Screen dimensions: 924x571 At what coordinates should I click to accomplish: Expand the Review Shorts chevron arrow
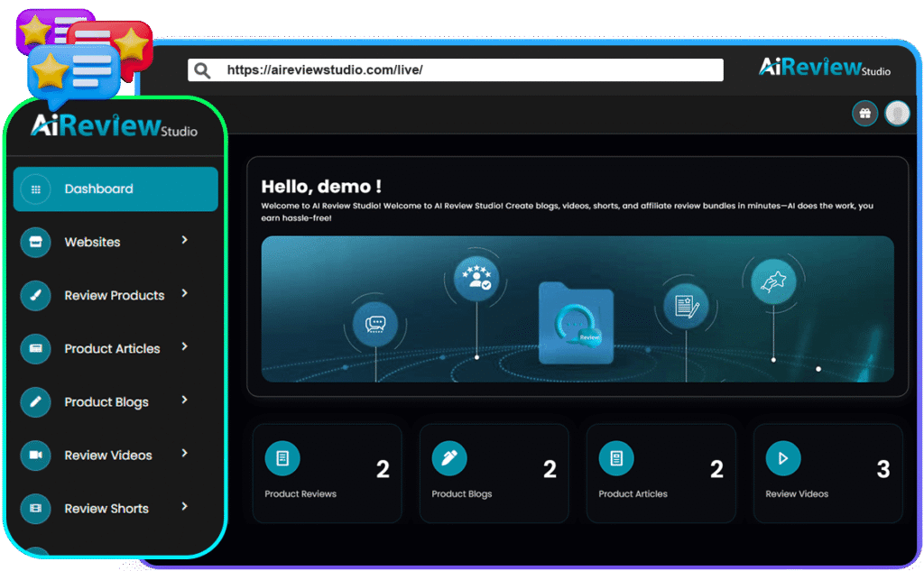point(184,506)
